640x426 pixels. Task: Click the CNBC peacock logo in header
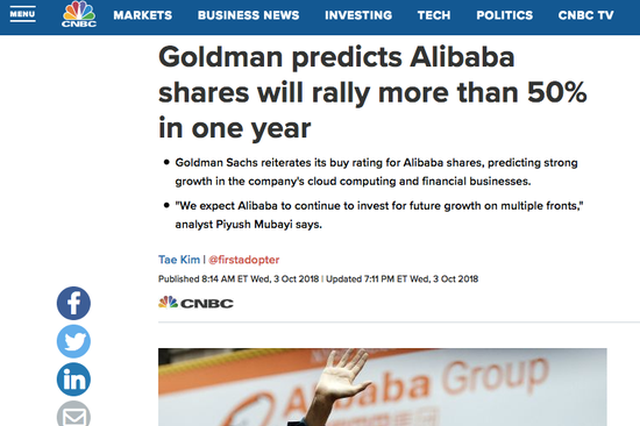(79, 14)
